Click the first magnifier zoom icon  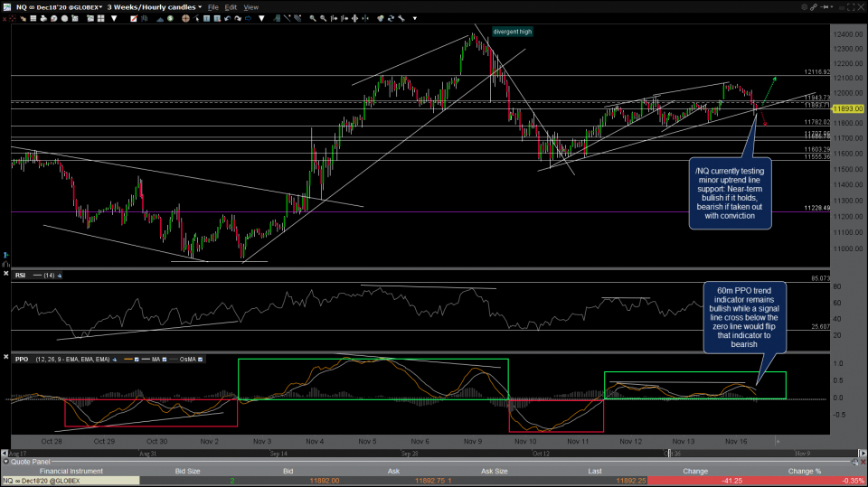(313, 18)
